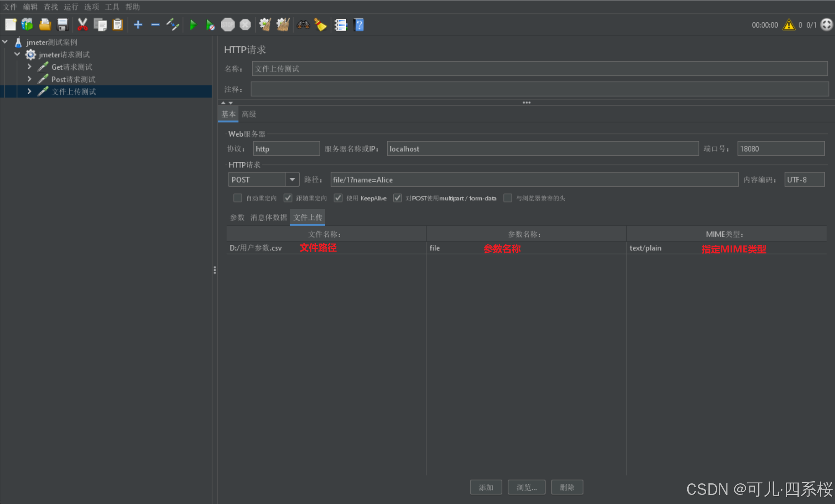Toggle multipart / form-data checkbox

(x=397, y=198)
